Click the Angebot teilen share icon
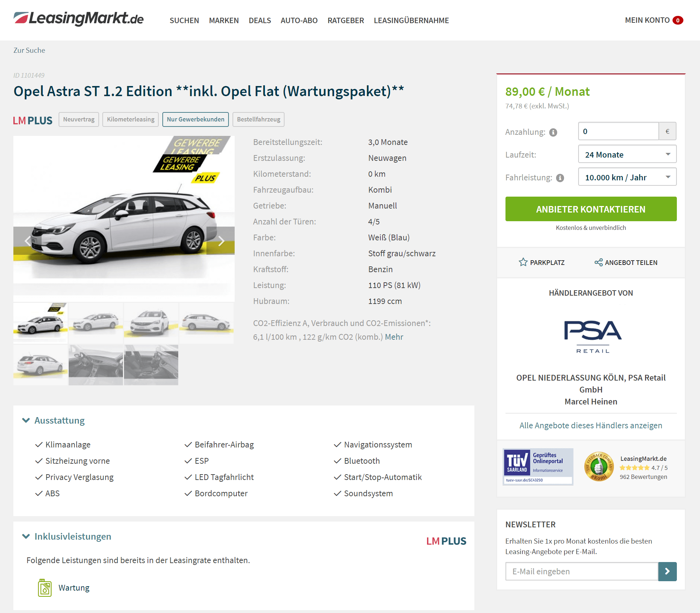This screenshot has width=700, height=613. [598, 262]
